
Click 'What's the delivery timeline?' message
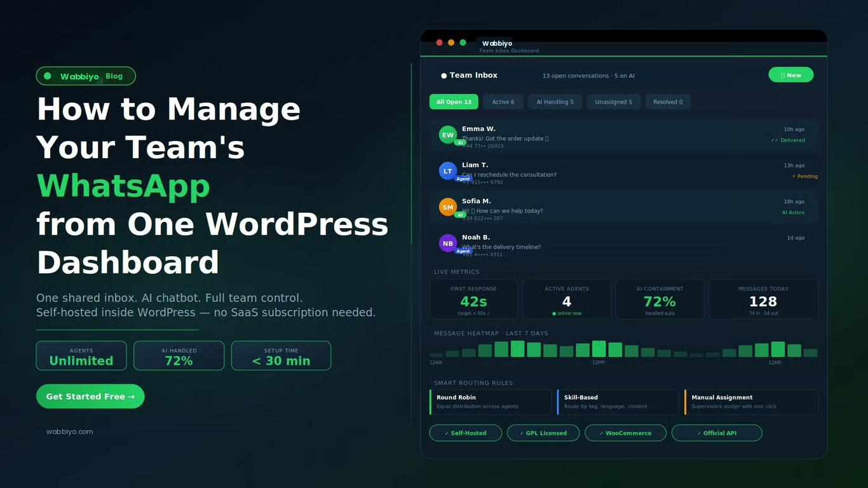pos(501,247)
